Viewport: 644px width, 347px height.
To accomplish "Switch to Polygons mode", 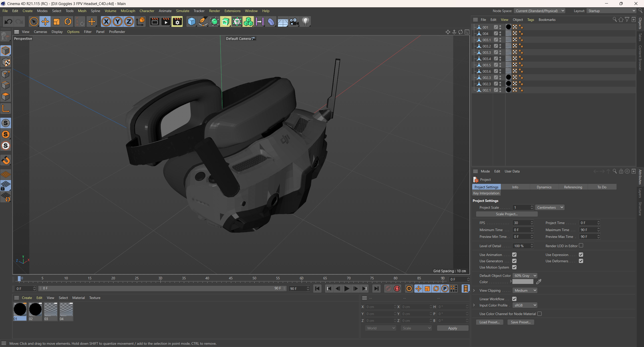I will [x=6, y=97].
